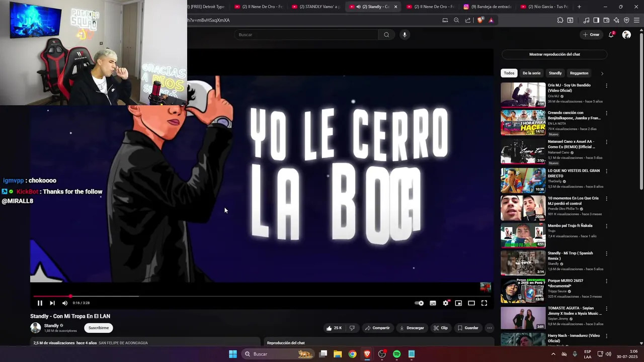Dislike the video thumbs down icon
The height and width of the screenshot is (362, 644).
pyautogui.click(x=352, y=328)
